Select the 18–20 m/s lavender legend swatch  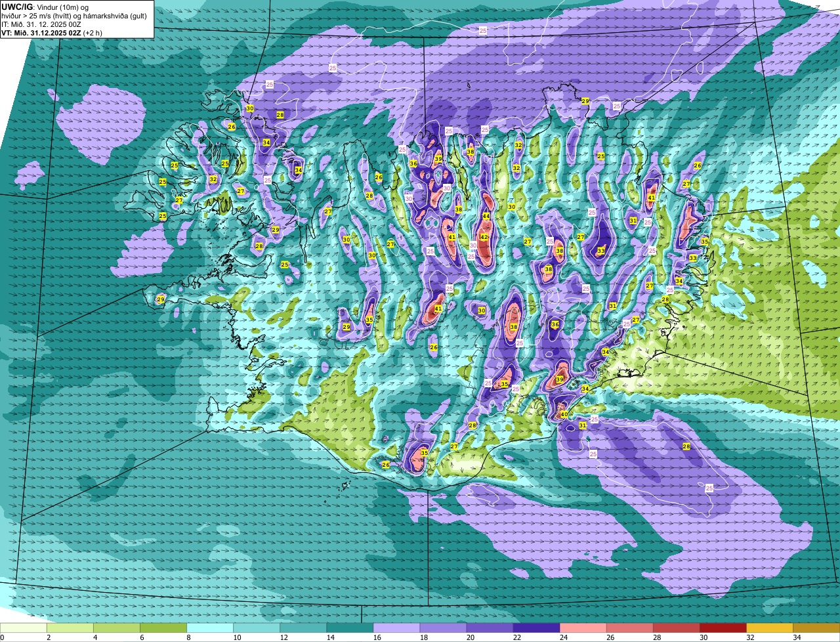[443, 628]
